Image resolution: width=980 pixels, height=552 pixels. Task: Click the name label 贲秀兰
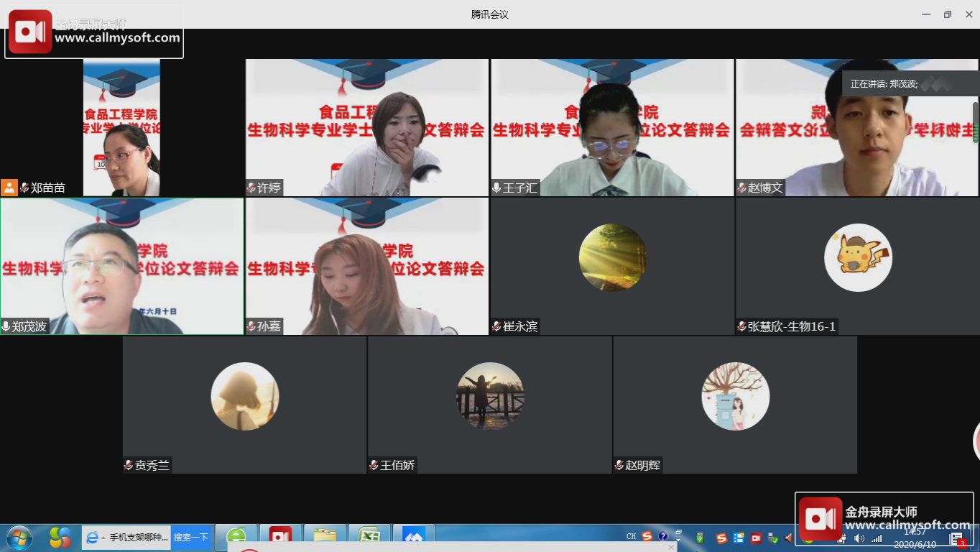click(152, 465)
